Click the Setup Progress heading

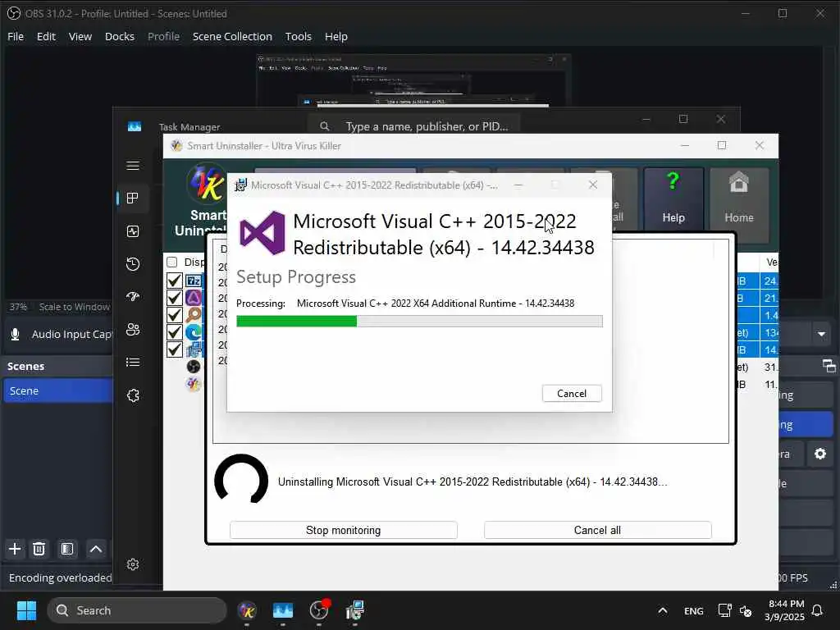tap(295, 277)
